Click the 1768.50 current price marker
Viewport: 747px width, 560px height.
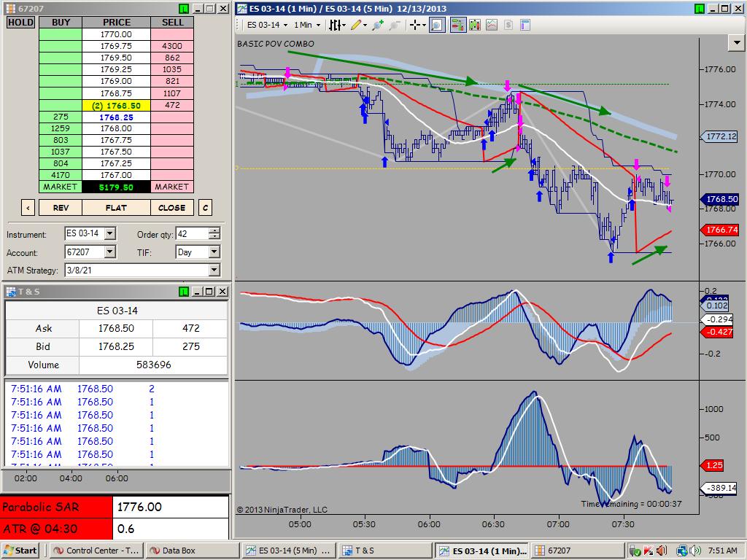719,199
